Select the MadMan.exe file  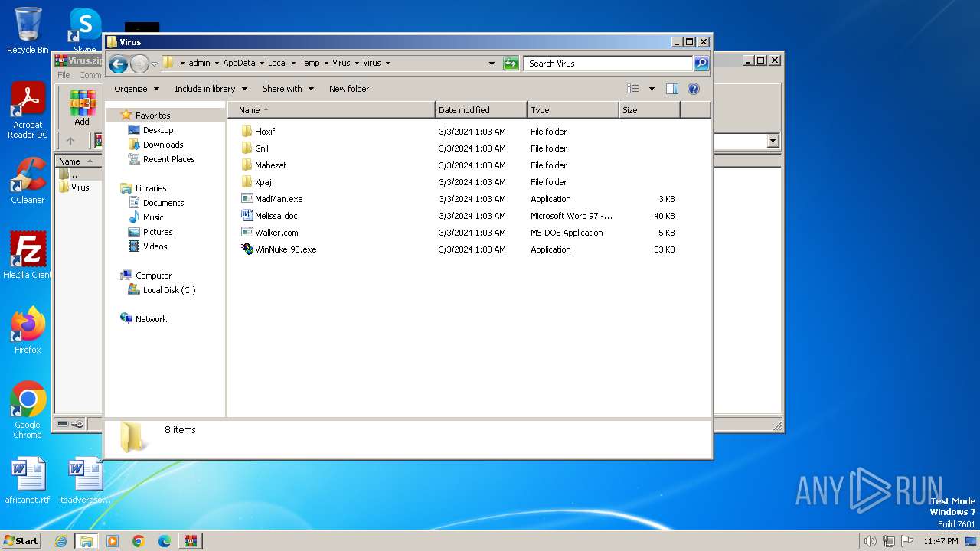pos(279,199)
